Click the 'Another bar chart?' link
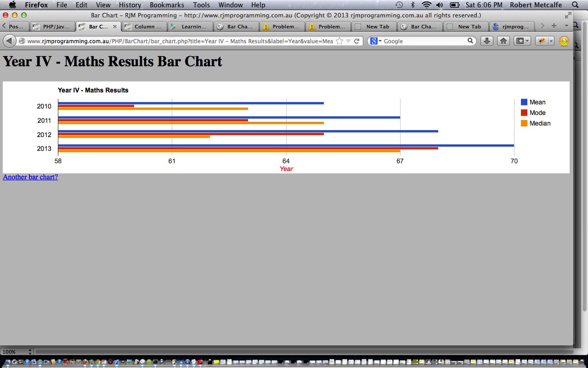 [x=30, y=177]
